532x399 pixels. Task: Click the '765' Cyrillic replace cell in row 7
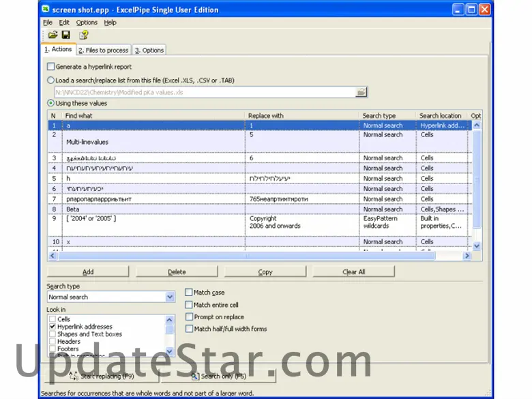pos(302,199)
